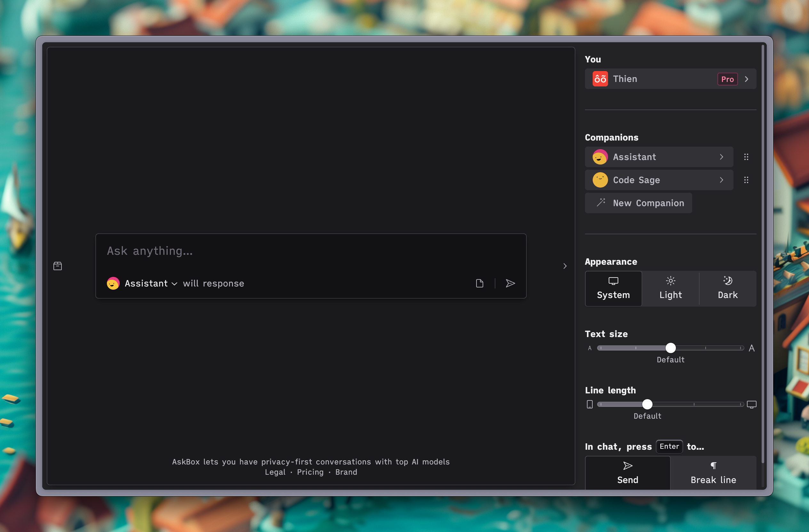
Task: Click the Appearance section heading
Action: (611, 262)
